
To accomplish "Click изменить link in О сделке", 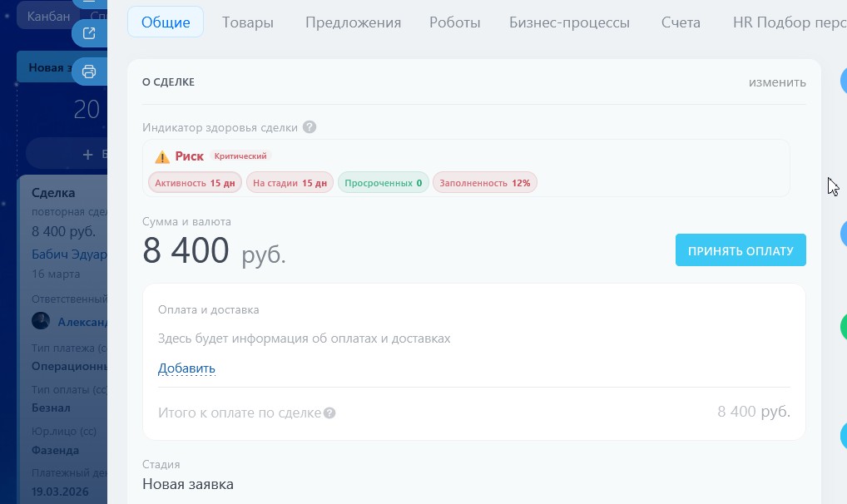I will pos(777,82).
